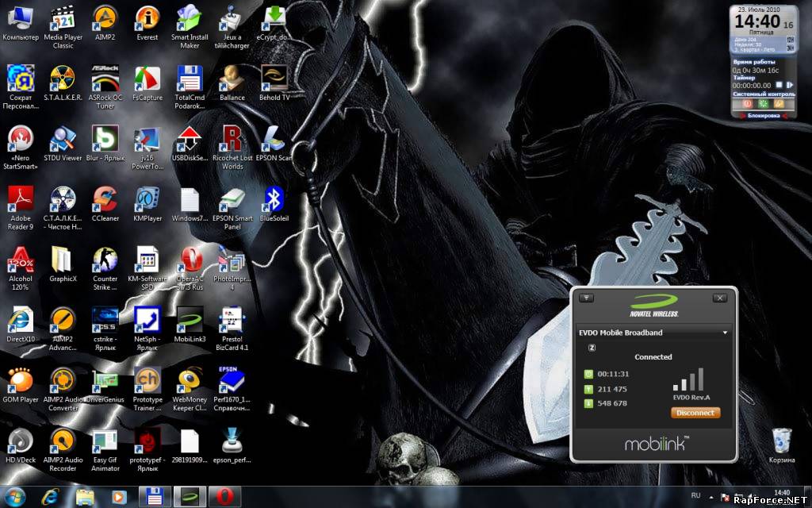Select the Easy Gif Animator icon
Image resolution: width=812 pixels, height=508 pixels.
(x=105, y=450)
